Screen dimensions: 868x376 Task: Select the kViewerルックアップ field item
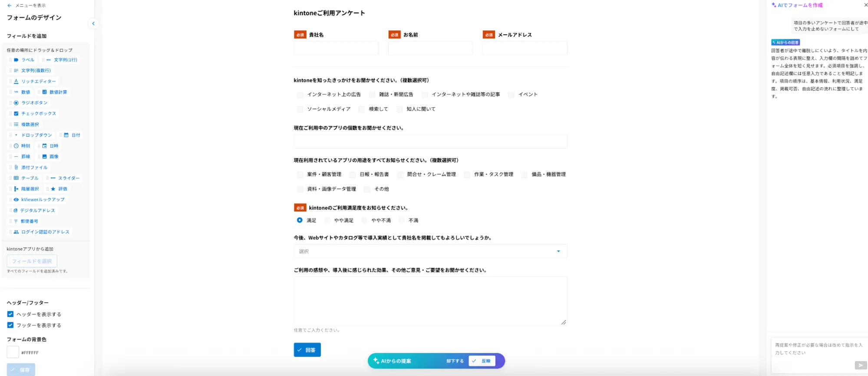[x=37, y=199]
